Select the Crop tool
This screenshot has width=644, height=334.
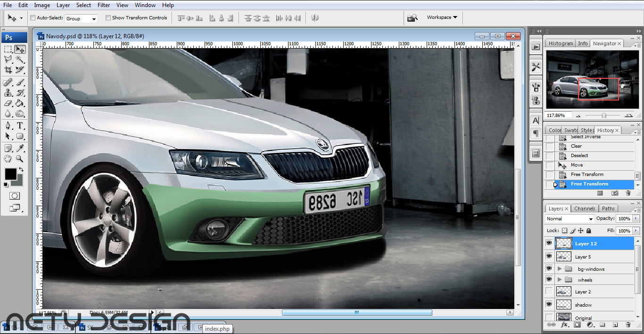coord(8,70)
